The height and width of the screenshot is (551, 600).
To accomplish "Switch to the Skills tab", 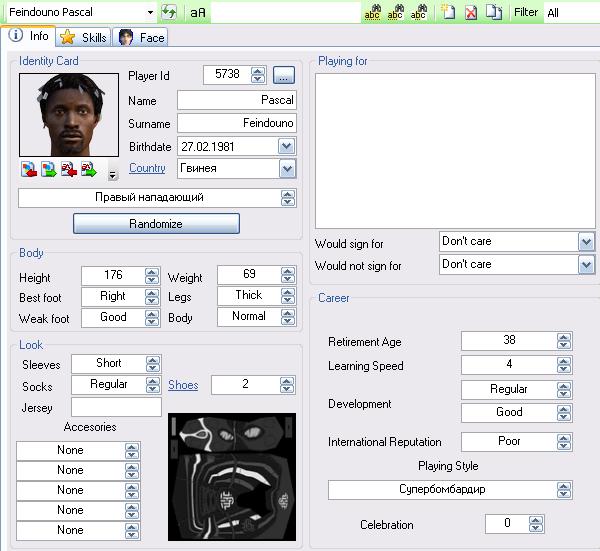I will point(84,38).
